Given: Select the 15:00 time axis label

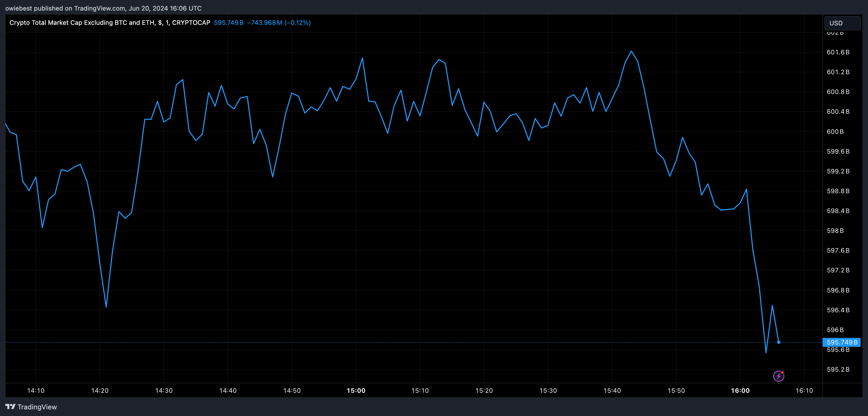Looking at the screenshot, I should [x=356, y=390].
